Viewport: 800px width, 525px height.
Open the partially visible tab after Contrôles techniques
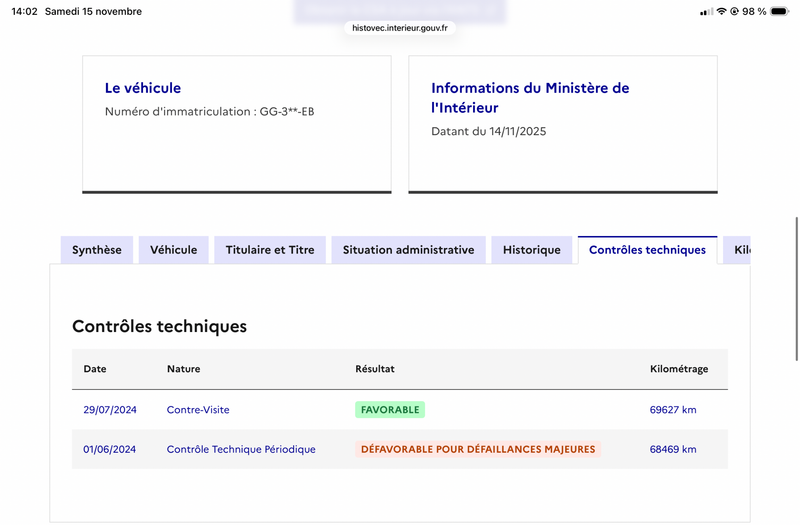(x=738, y=250)
